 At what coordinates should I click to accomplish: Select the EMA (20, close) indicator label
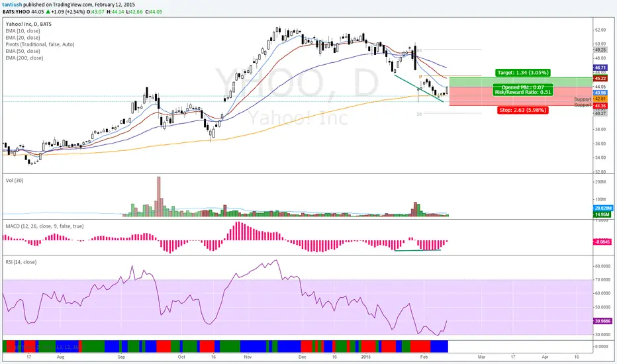click(x=23, y=37)
